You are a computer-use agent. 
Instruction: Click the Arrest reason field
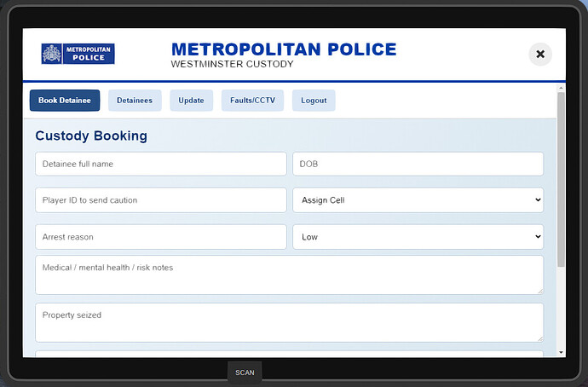pyautogui.click(x=161, y=237)
